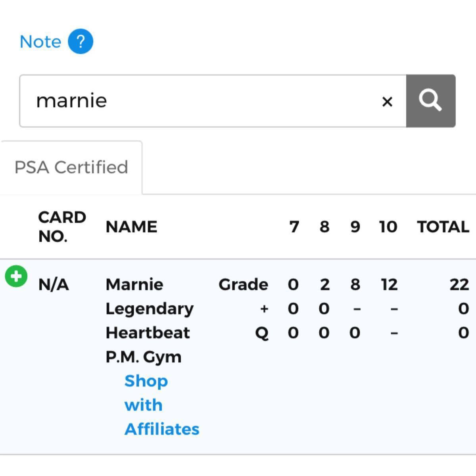Focus the search box containing "marnie"
Viewport: 476px width, 476px height.
(198, 101)
